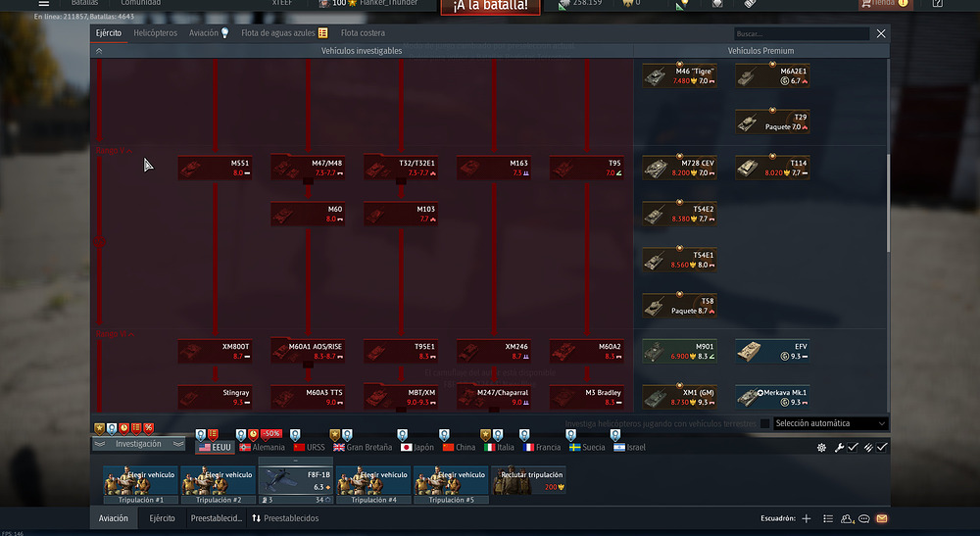The height and width of the screenshot is (536, 980).
Task: Choose the Suecia nation flag
Action: (587, 447)
